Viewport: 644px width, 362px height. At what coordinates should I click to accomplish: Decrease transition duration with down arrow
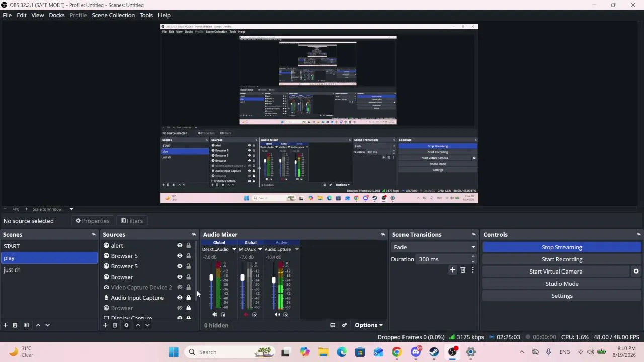click(473, 262)
